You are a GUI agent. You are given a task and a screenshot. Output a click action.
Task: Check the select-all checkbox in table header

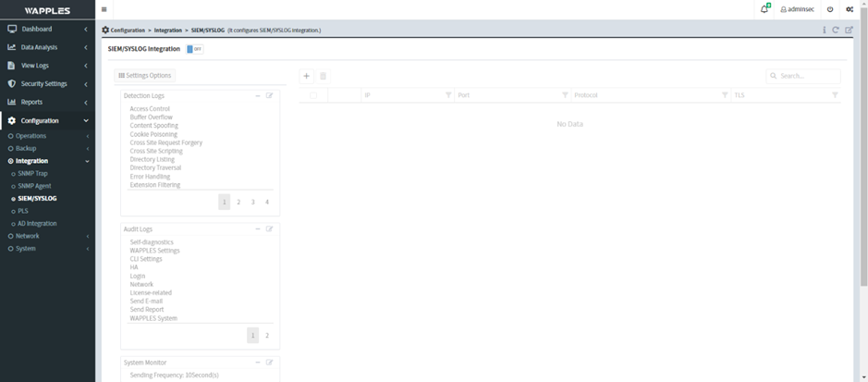point(313,95)
